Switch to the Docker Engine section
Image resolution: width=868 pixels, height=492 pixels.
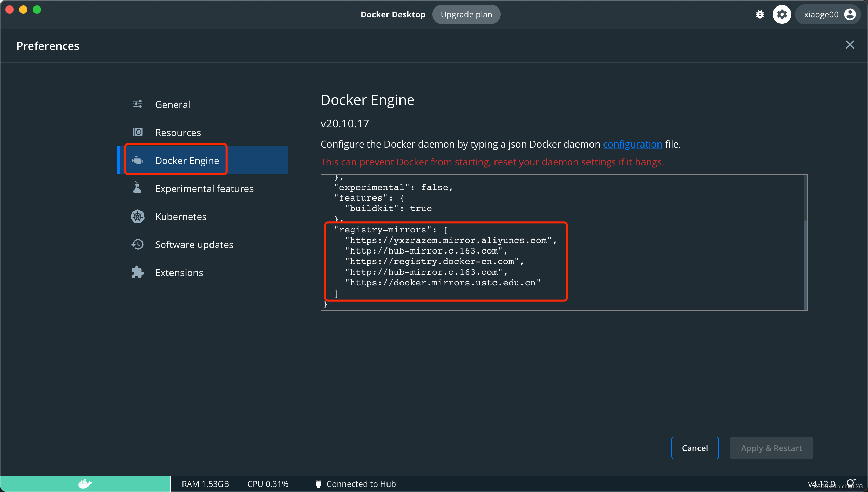click(x=187, y=160)
